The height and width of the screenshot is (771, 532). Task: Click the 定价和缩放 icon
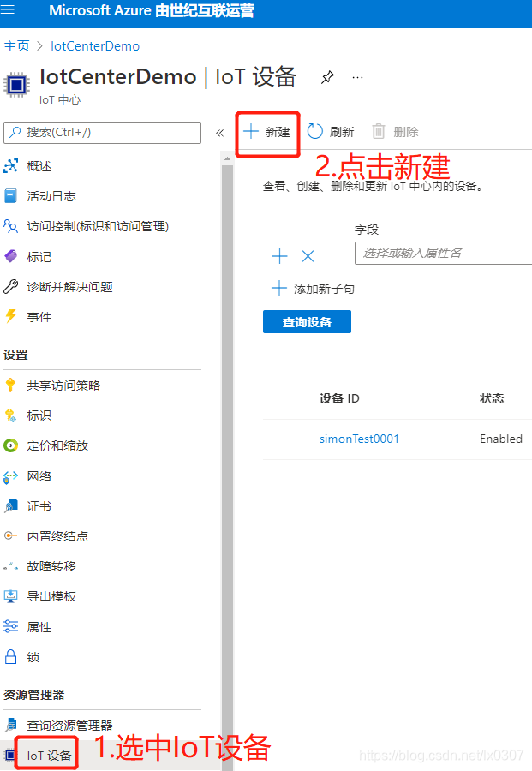[x=10, y=445]
